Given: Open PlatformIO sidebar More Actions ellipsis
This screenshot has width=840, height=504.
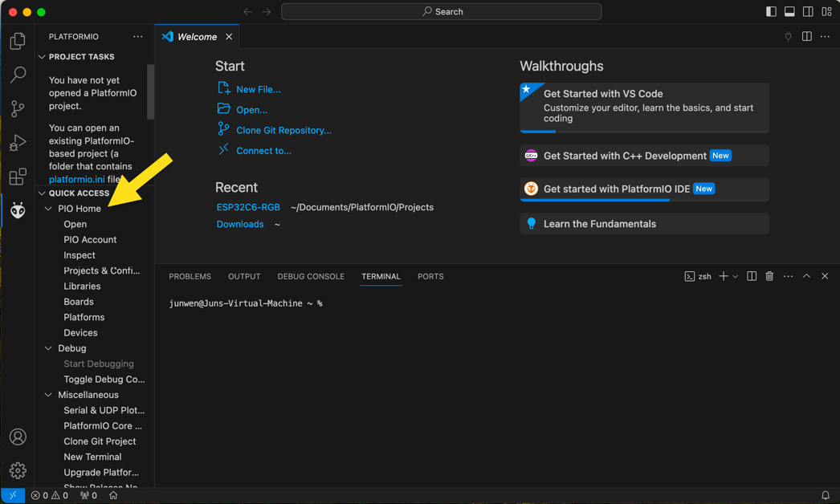Looking at the screenshot, I should pyautogui.click(x=137, y=36).
